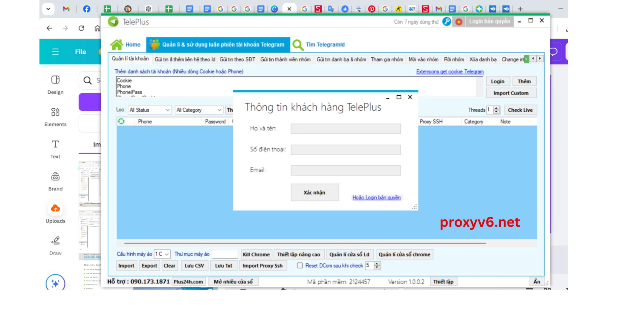
Task: Click into the Số điện thoại field
Action: 345,150
